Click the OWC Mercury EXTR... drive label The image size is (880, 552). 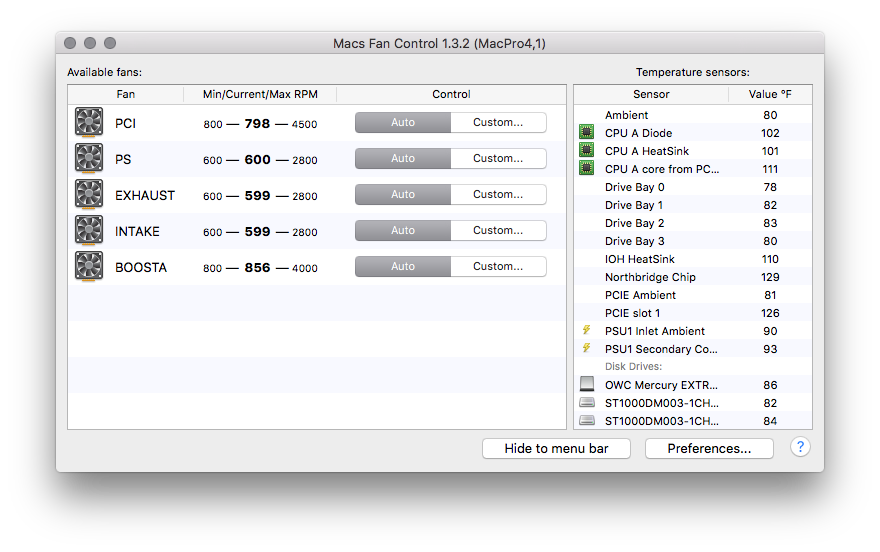click(661, 385)
